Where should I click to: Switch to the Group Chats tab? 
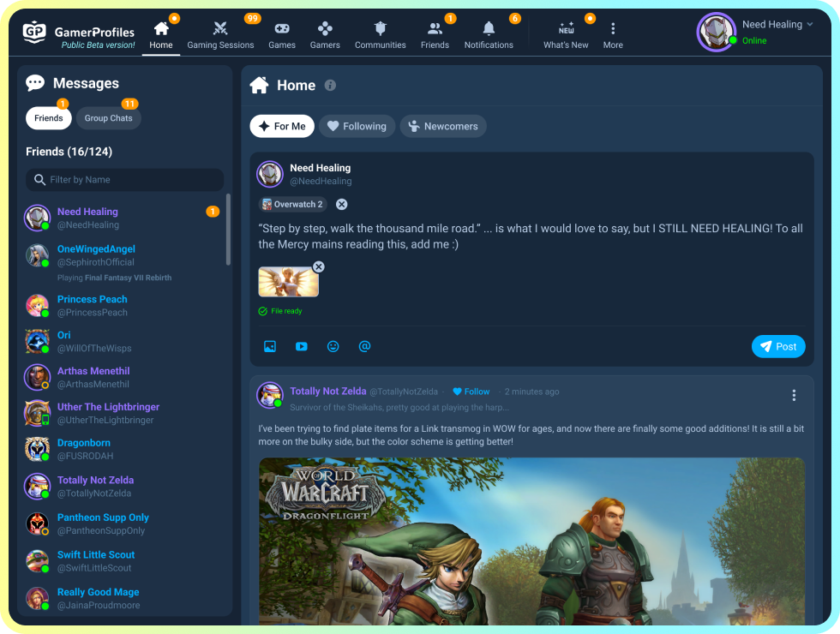coord(108,118)
